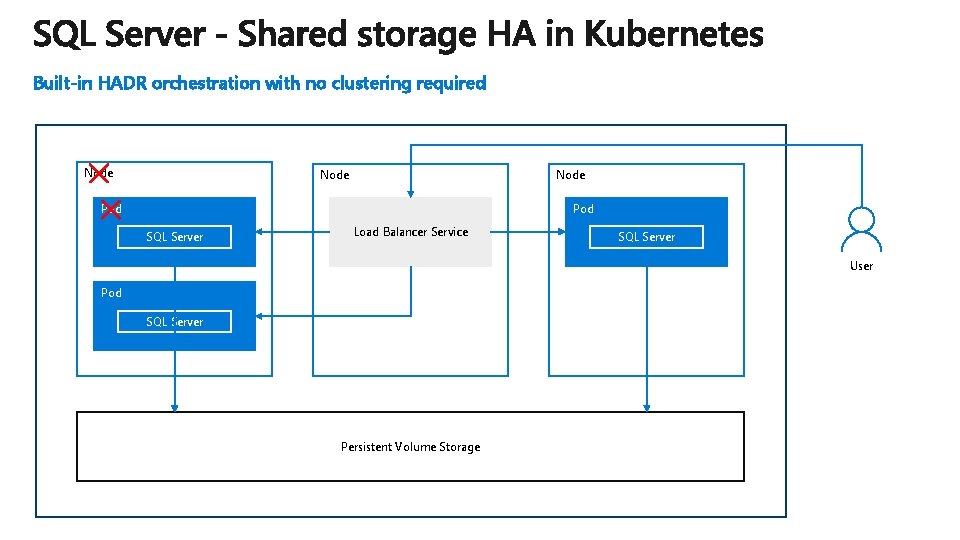Click the middle Node label
The width and height of the screenshot is (960, 540).
click(334, 175)
